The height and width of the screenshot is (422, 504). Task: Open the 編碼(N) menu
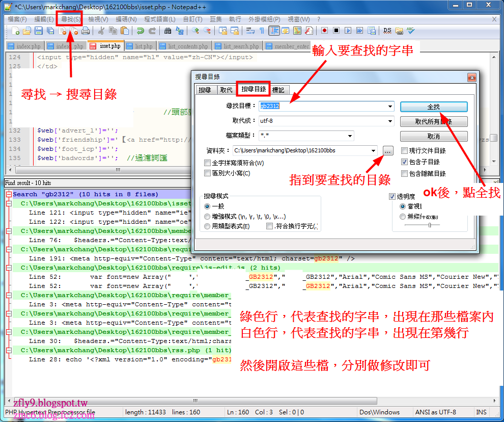coord(126,19)
